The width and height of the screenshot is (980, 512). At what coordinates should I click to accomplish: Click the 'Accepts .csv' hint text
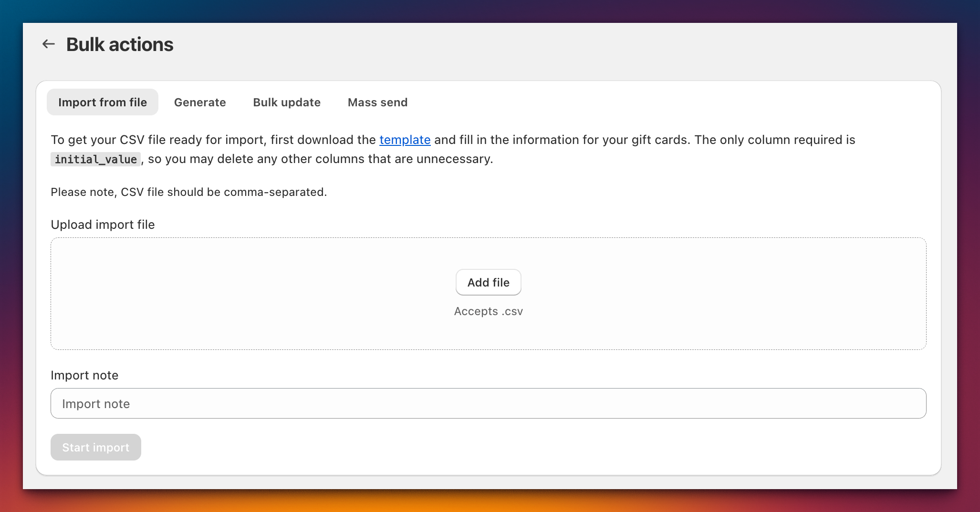click(x=489, y=311)
